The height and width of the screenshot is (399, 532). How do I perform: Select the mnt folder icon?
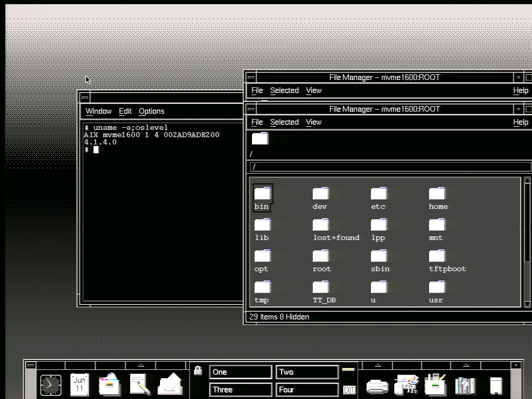[x=437, y=224]
